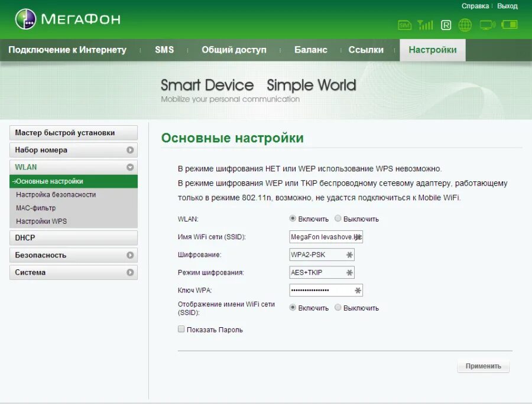Expand the Безопасность section arrow
The image size is (532, 404).
(130, 255)
